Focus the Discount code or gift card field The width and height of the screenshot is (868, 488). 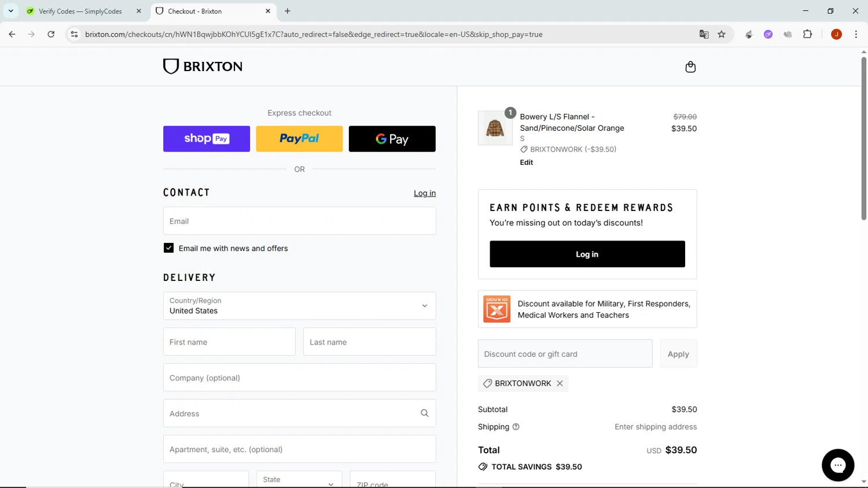coord(565,354)
